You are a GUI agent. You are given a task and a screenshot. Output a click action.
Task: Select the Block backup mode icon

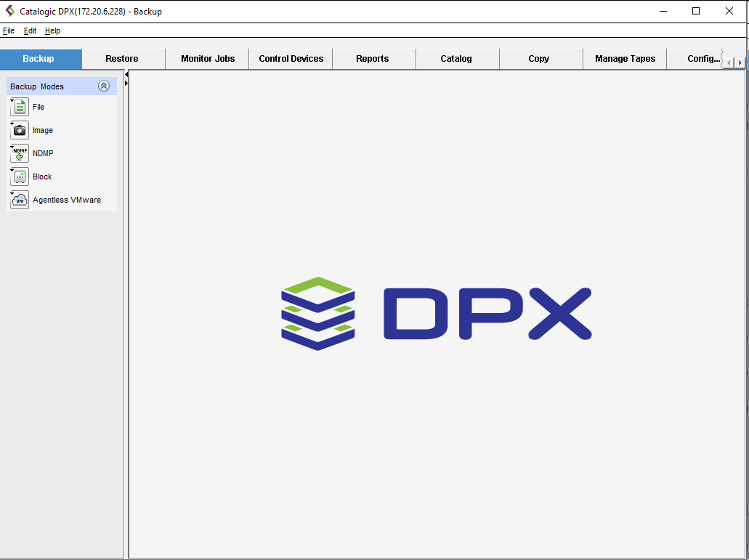click(20, 176)
